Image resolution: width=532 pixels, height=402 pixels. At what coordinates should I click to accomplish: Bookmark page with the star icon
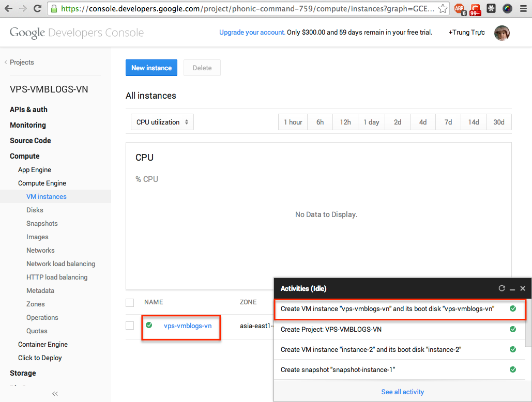click(443, 9)
